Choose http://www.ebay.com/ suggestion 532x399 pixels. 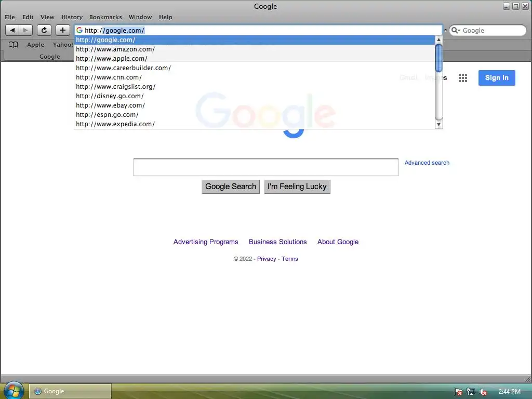(x=255, y=105)
